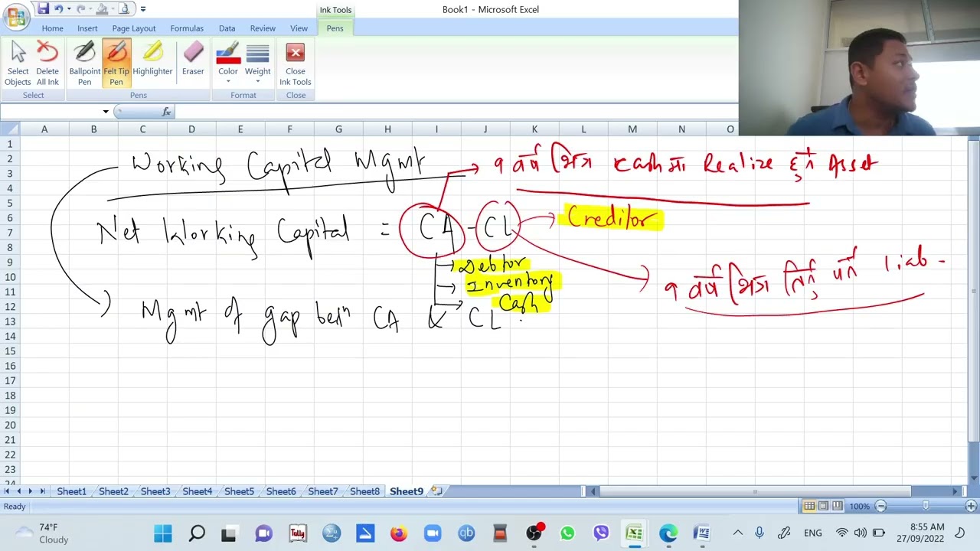Open Word from taskbar
The image size is (980, 551).
click(x=702, y=533)
